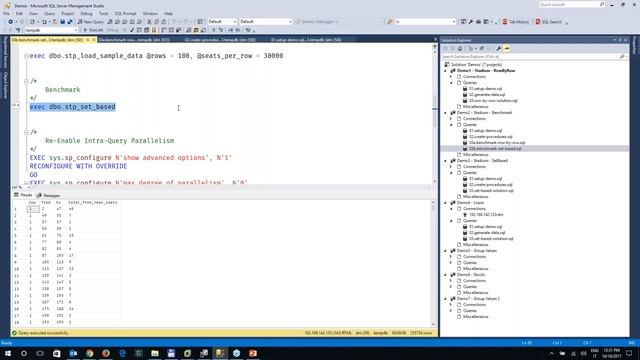Viewport: 640px width, 360px height.
Task: Open the SQL Search tool
Action: click(549, 22)
